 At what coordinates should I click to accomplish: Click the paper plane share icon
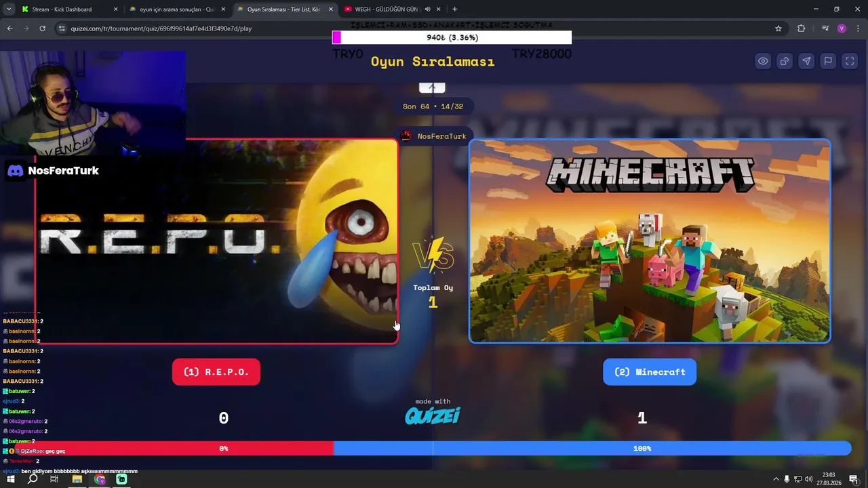point(806,61)
